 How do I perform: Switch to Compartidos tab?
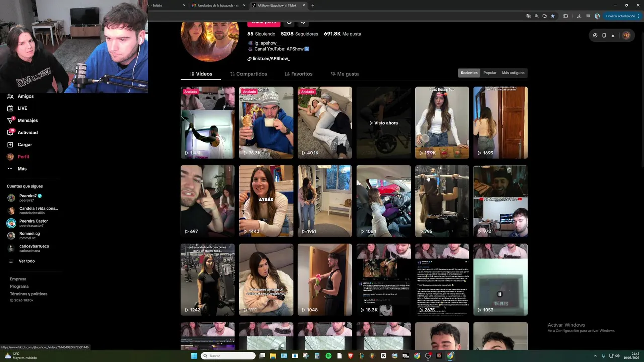pos(249,74)
